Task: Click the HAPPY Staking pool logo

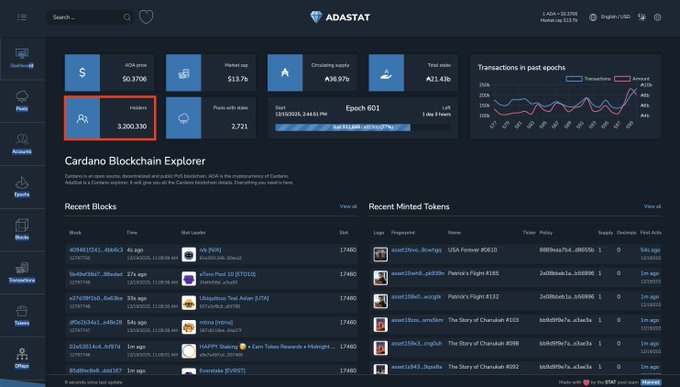Action: pos(189,351)
